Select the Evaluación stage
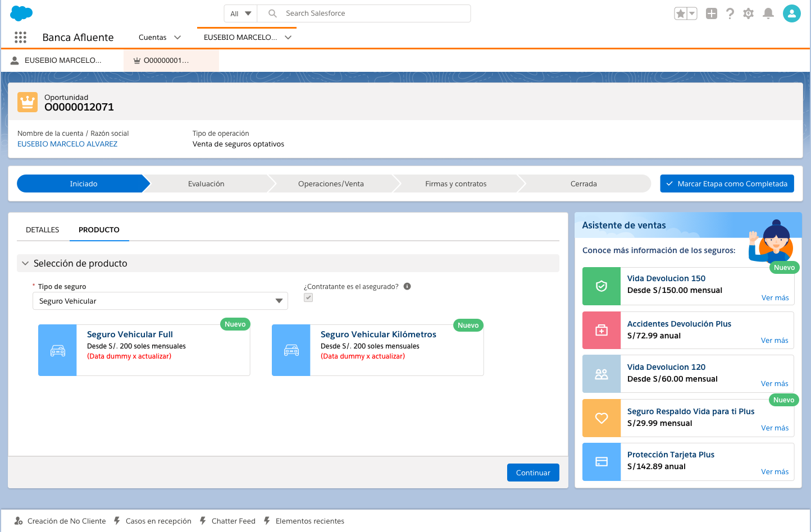The image size is (811, 532). 206,184
